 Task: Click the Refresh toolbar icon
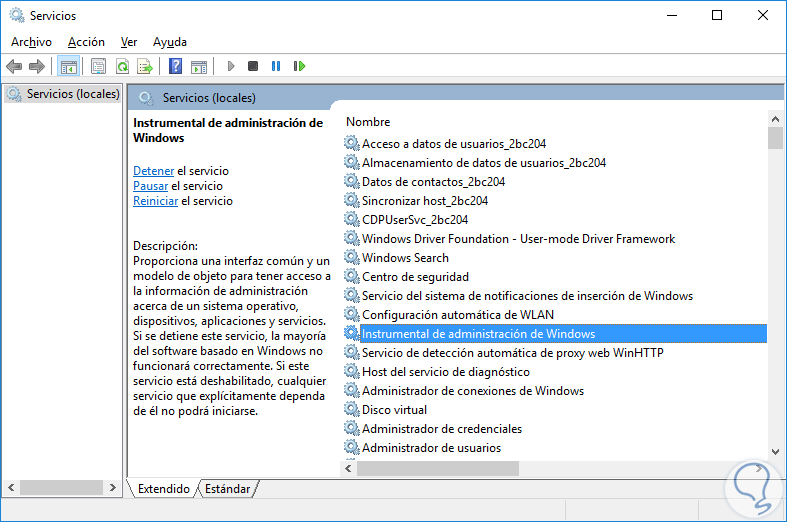122,66
